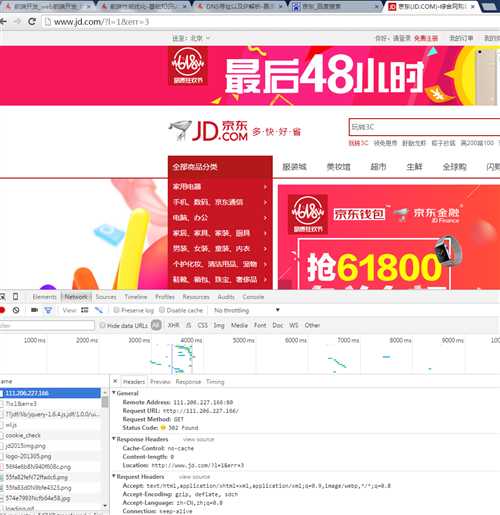Filter requests by Other

click(x=312, y=325)
